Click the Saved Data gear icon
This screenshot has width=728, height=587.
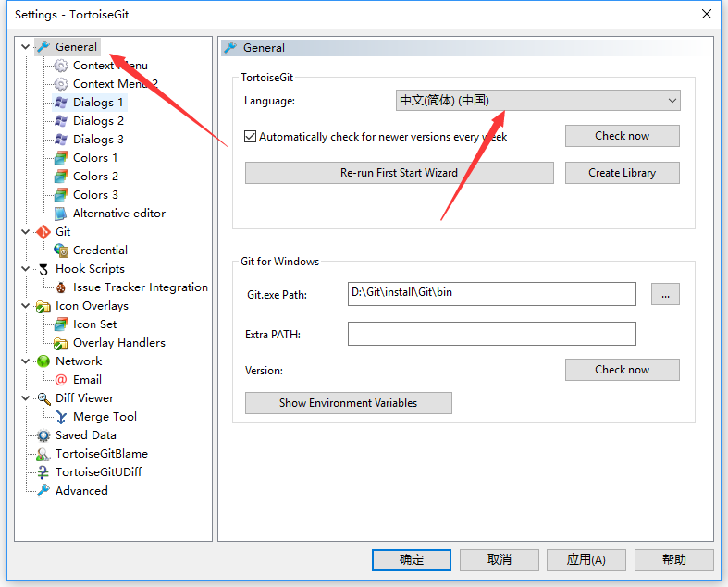(x=43, y=435)
